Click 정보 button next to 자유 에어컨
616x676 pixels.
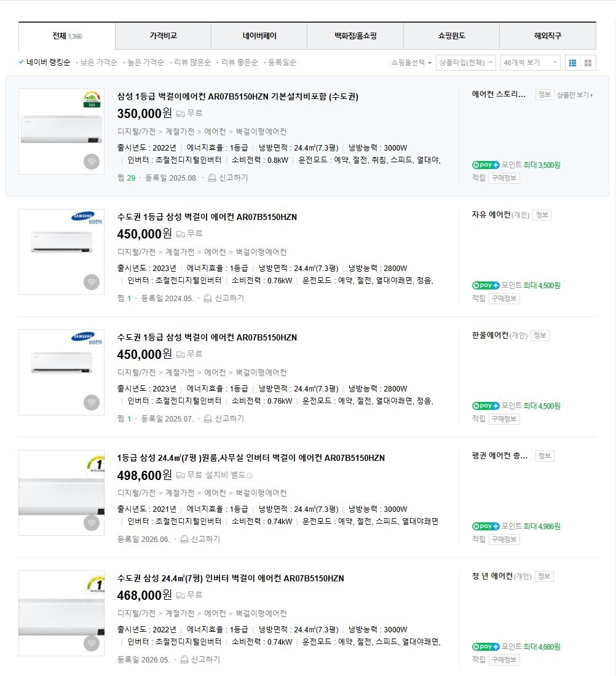542,214
